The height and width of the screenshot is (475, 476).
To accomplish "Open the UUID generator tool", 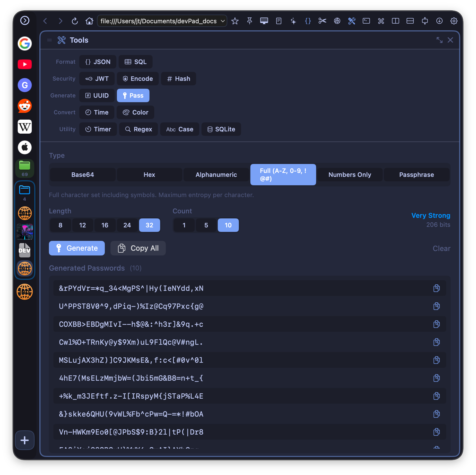I will (x=97, y=95).
